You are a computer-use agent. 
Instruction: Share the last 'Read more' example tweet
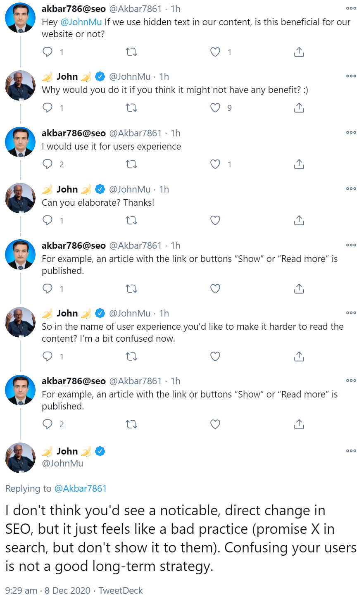click(299, 424)
